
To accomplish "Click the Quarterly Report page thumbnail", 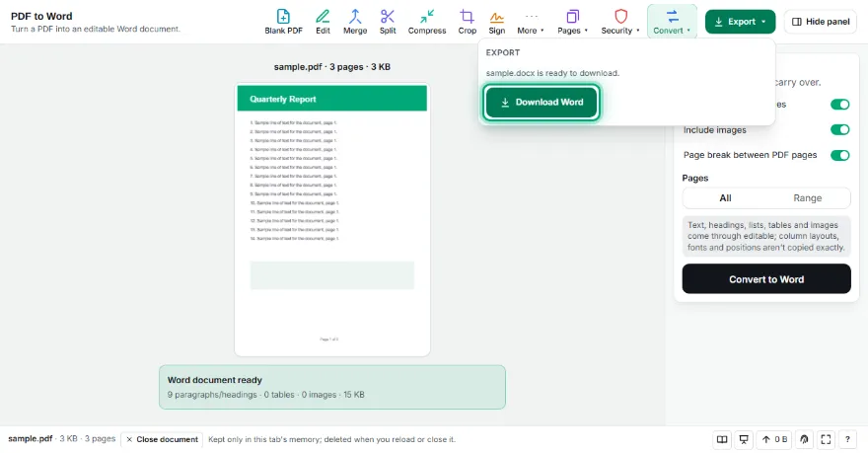I will pyautogui.click(x=332, y=219).
